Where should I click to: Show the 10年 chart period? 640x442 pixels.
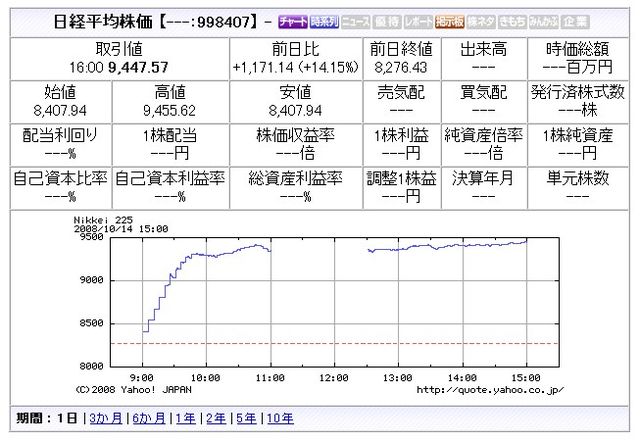coord(278,419)
